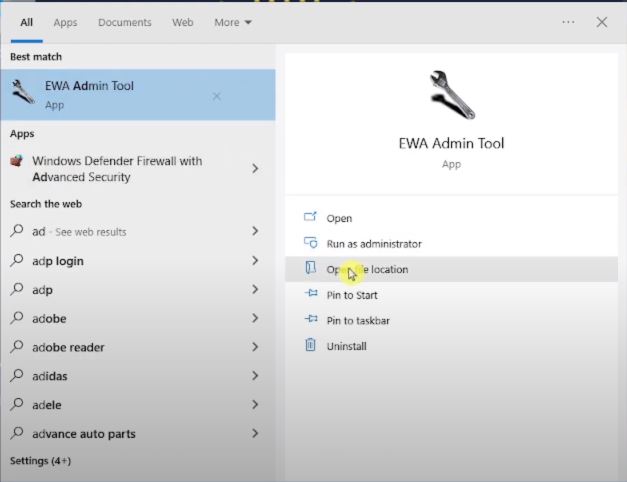Click the Open action icon

310,217
